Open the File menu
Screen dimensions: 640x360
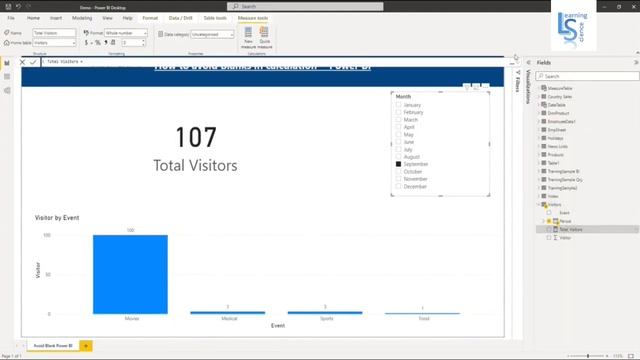pos(11,18)
